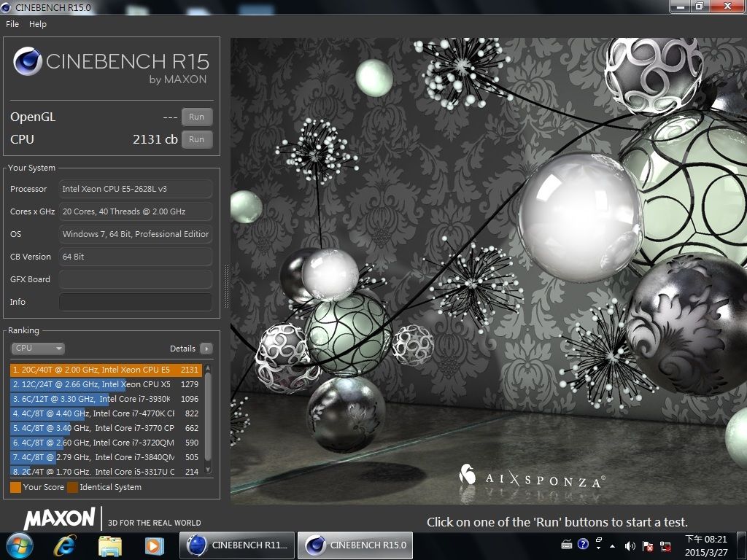The width and height of the screenshot is (747, 560).
Task: Click the CB Version field
Action: [135, 257]
